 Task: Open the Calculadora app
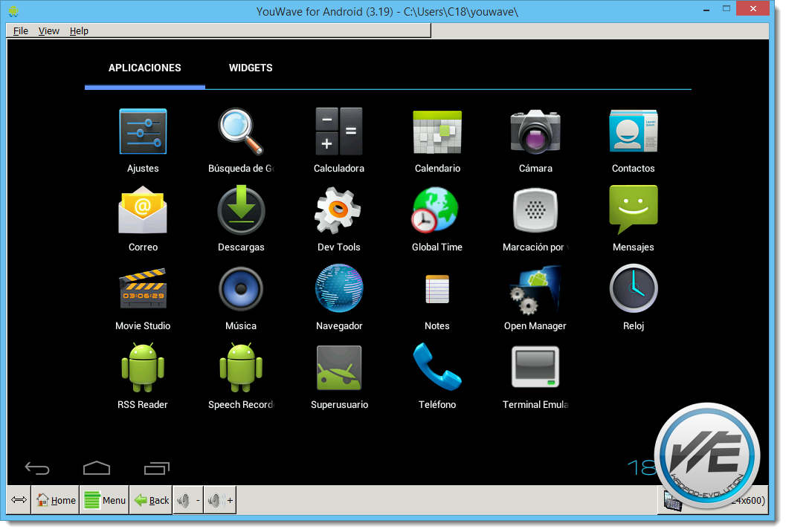tap(339, 132)
